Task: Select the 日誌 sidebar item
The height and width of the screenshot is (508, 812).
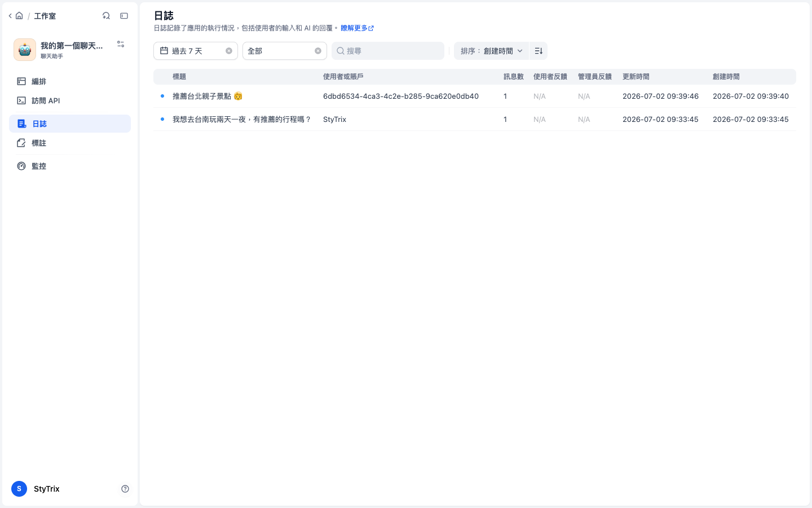Action: coord(70,124)
